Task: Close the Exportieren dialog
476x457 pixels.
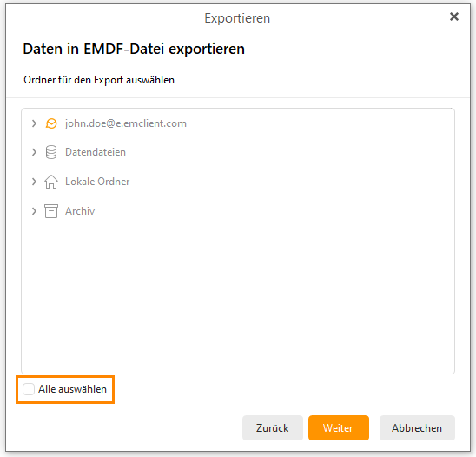Action: point(453,17)
